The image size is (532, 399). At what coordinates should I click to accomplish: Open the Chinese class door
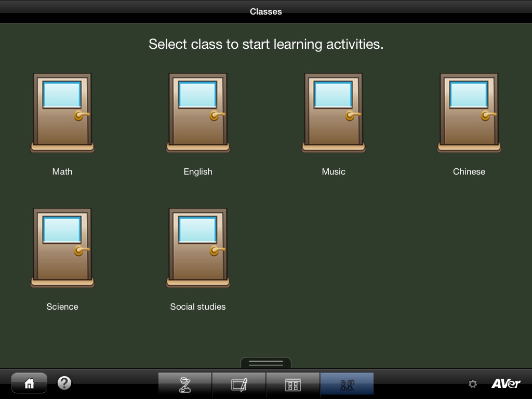click(469, 113)
